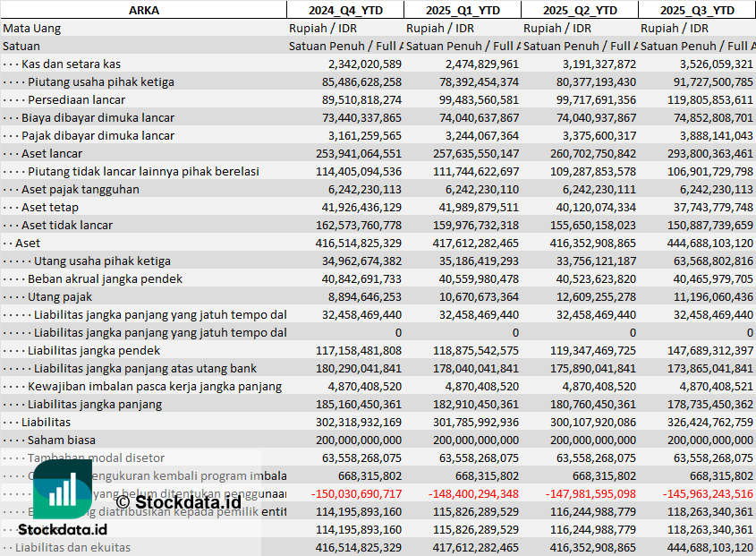Viewport: 756px width, 556px height.
Task: Select the Utang pajak row label
Action: point(60,296)
